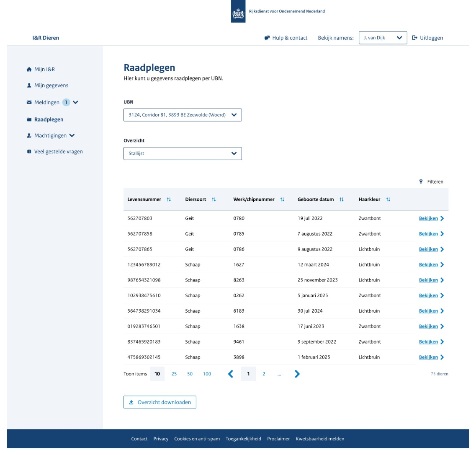This screenshot has height=455, width=476.
Task: Click the Rijksoverheid crest logo
Action: click(238, 11)
